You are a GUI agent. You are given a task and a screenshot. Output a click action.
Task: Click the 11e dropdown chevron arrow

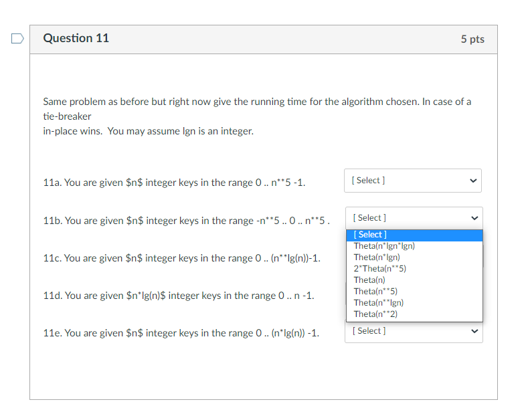(474, 331)
